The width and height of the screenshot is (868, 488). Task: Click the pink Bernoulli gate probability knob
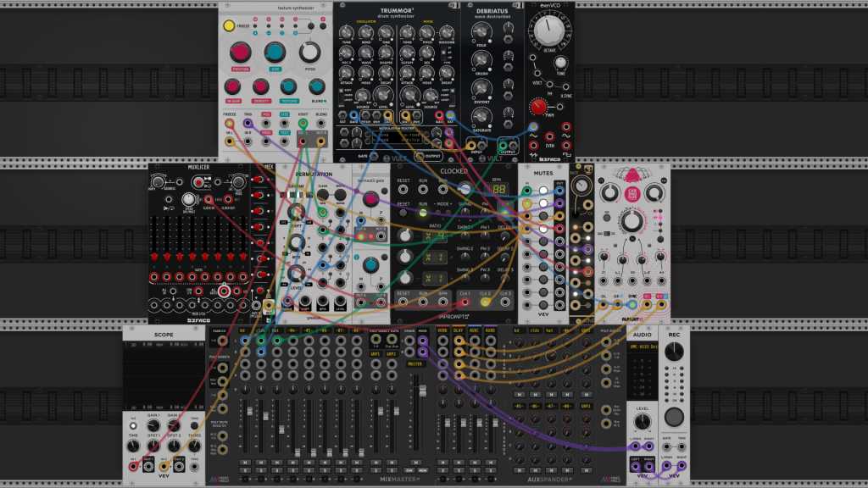(x=371, y=198)
